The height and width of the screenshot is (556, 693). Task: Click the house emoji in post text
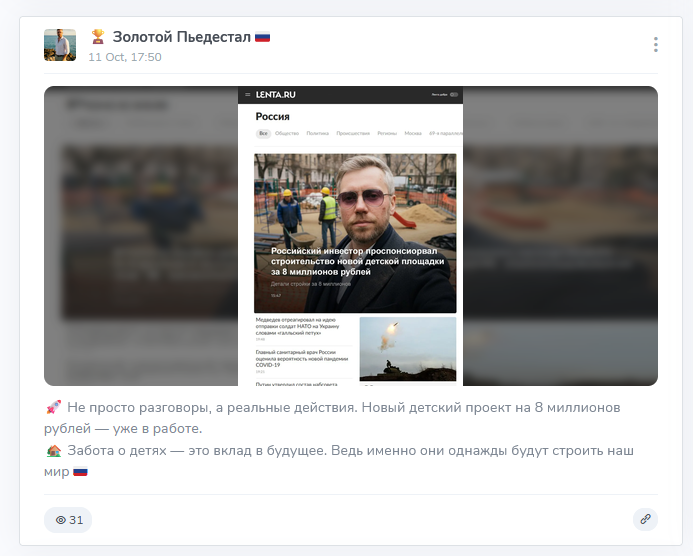53,450
